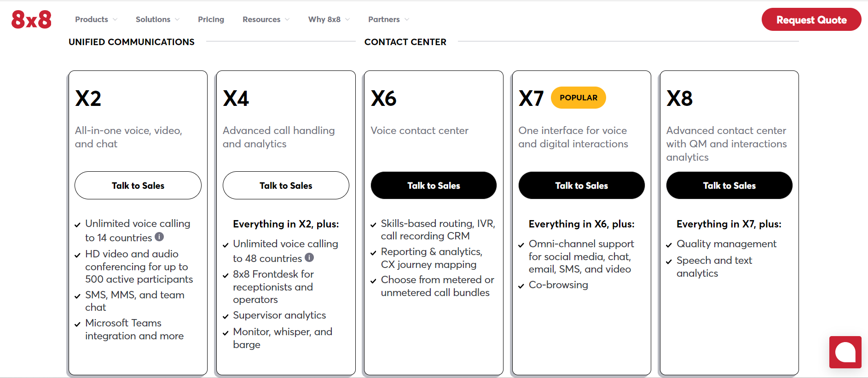Click the Contact Center section heading
Image resolution: width=868 pixels, height=378 pixels.
405,42
